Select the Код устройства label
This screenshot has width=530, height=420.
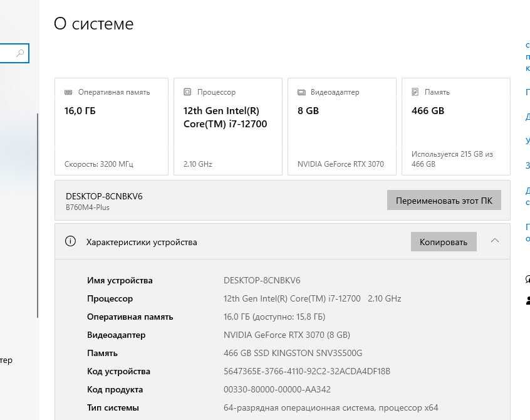click(x=118, y=371)
